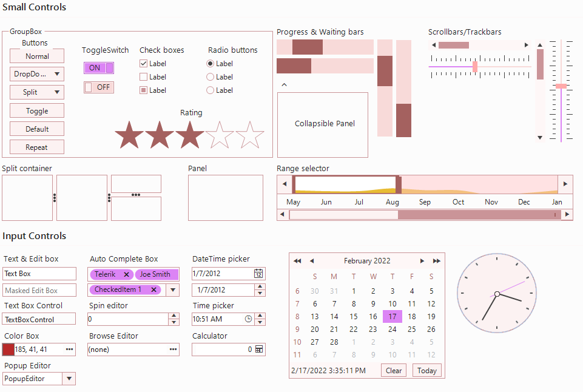Collapse the Collapsible Panel via its chevron
Image resolution: width=583 pixels, height=392 pixels.
284,85
